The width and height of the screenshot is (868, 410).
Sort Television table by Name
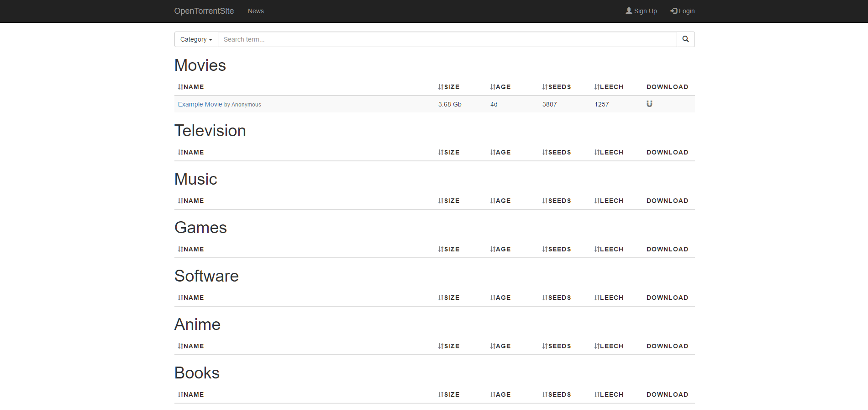pyautogui.click(x=191, y=152)
